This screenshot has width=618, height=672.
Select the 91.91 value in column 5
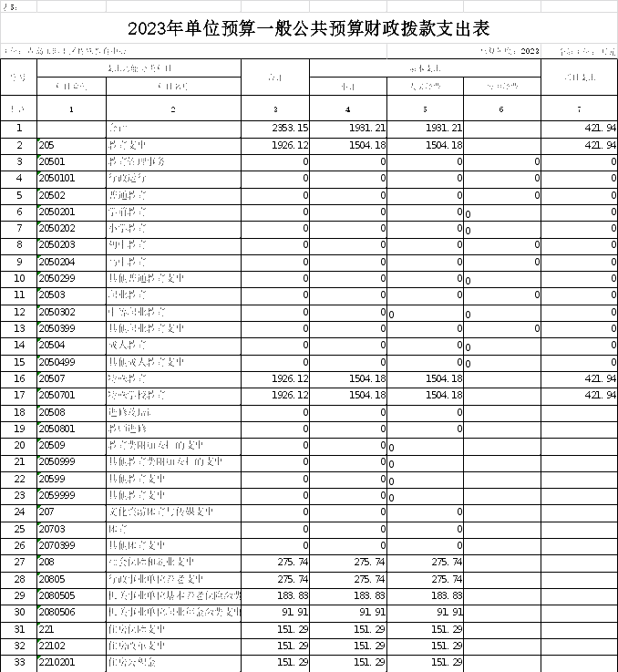click(x=425, y=612)
